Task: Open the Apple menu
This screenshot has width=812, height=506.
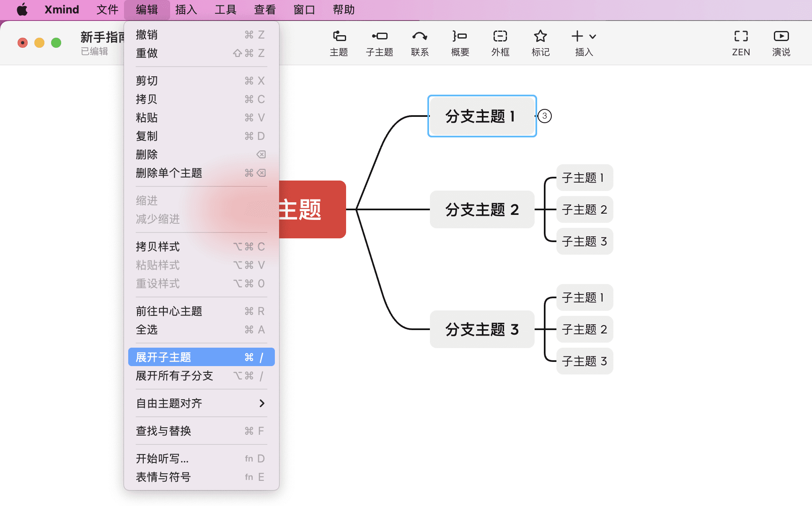Action: (x=22, y=9)
